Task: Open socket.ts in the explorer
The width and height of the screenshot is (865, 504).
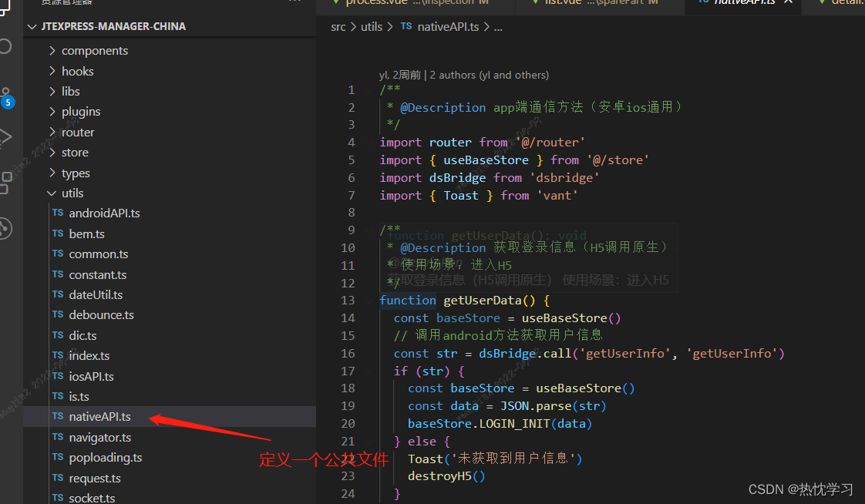Action: click(92, 498)
